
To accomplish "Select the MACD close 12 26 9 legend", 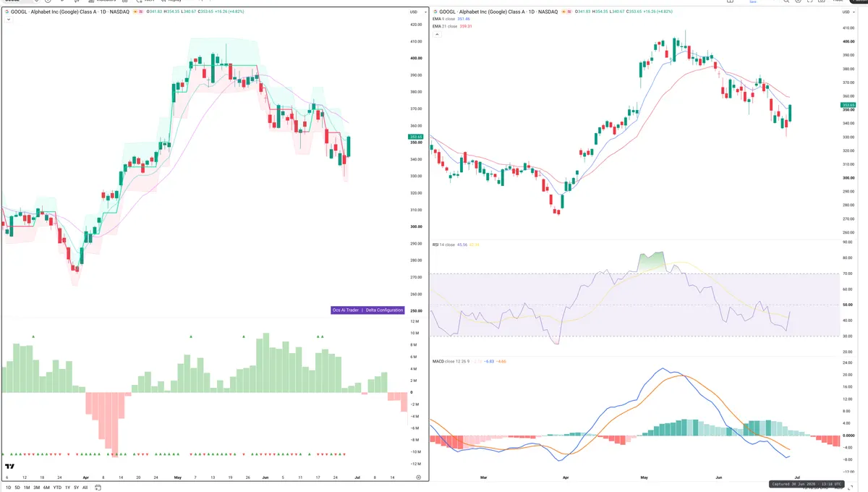I will pos(451,360).
